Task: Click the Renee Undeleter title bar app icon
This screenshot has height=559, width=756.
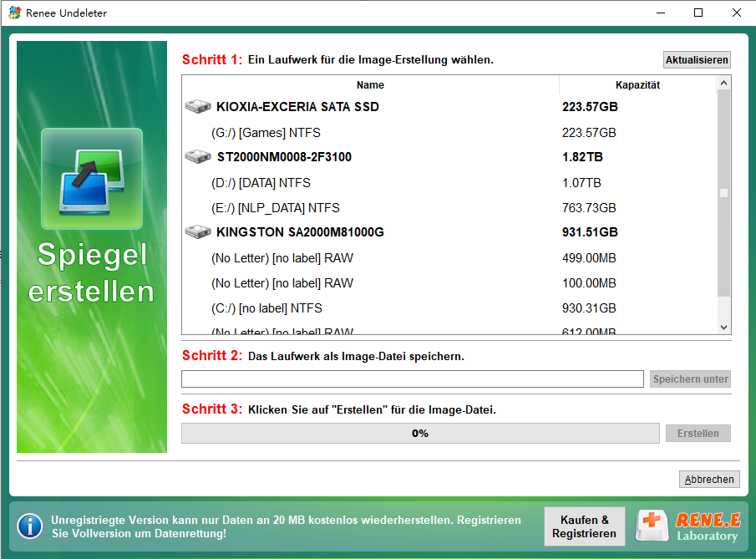Action: (x=14, y=13)
